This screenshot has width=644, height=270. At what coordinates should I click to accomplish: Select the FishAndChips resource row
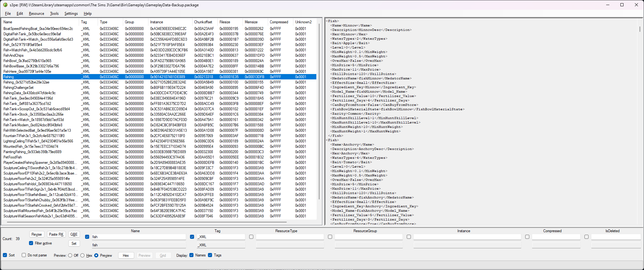click(x=159, y=55)
